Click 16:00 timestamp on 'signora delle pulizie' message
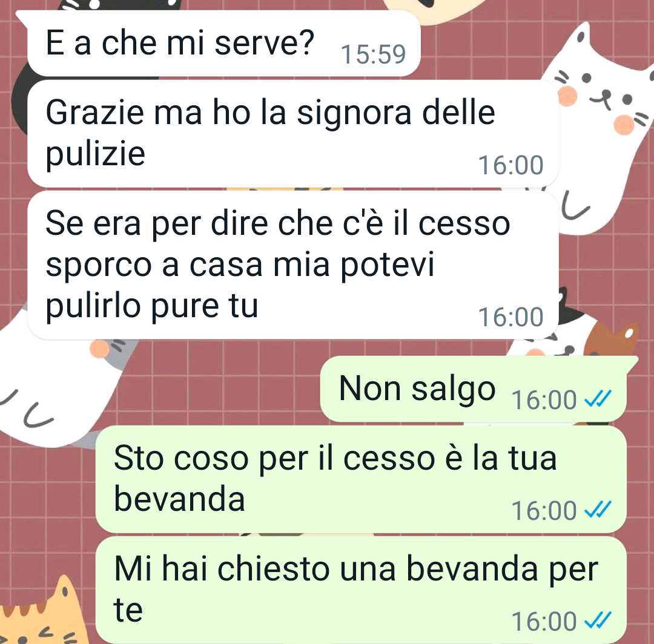 510,165
